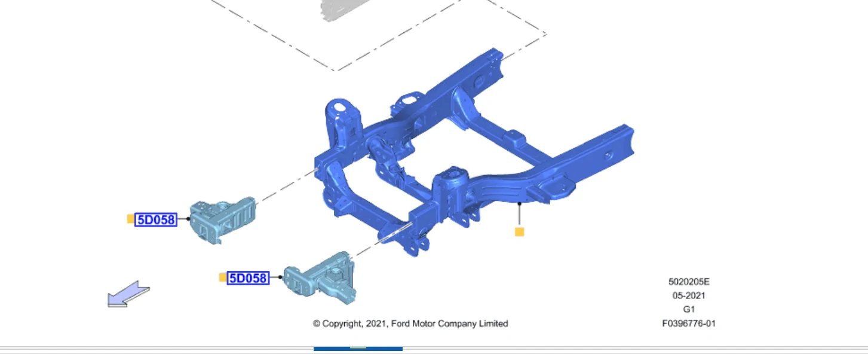Click orange marker beside upper 5D058 label
The image size is (868, 354).
click(130, 219)
